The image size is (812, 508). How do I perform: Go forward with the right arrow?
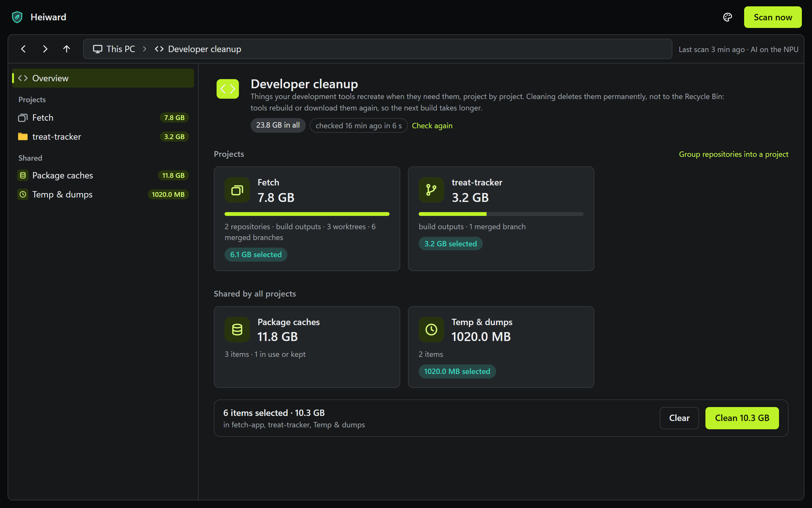pos(45,49)
